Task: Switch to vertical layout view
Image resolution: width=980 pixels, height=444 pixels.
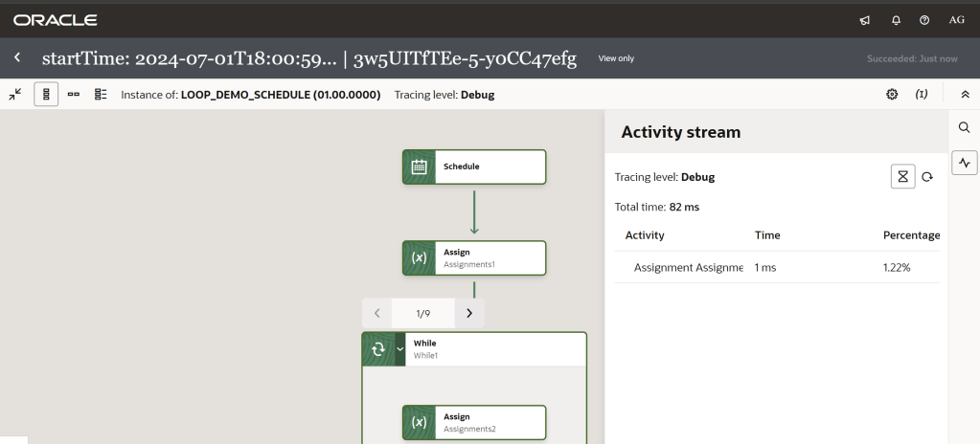Action: (45, 94)
